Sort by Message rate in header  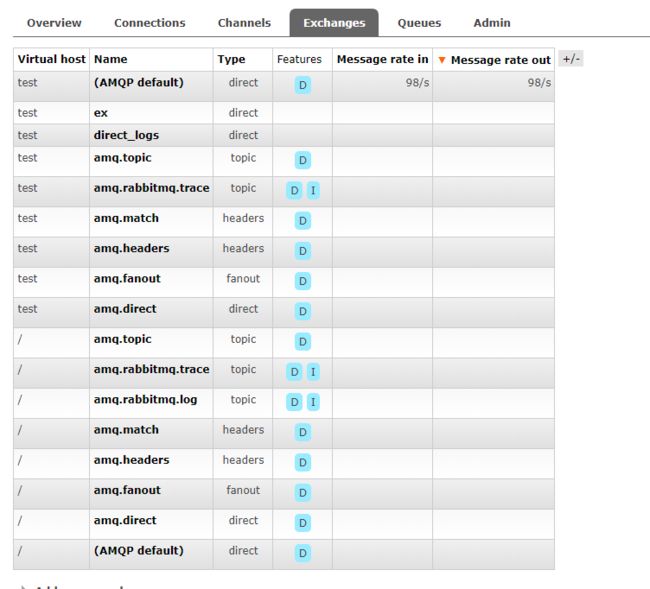point(382,59)
